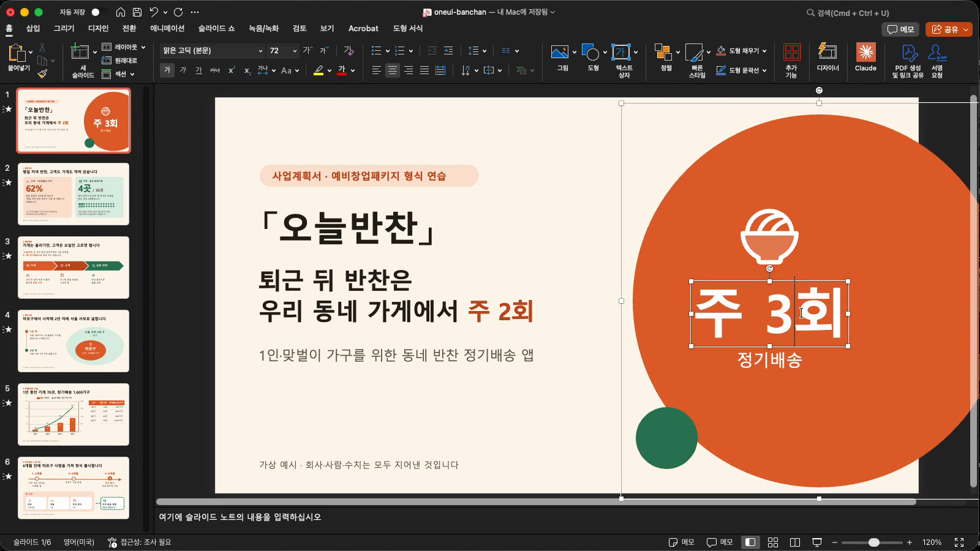Switch to reading view in status bar
The image size is (980, 551).
pos(795,542)
